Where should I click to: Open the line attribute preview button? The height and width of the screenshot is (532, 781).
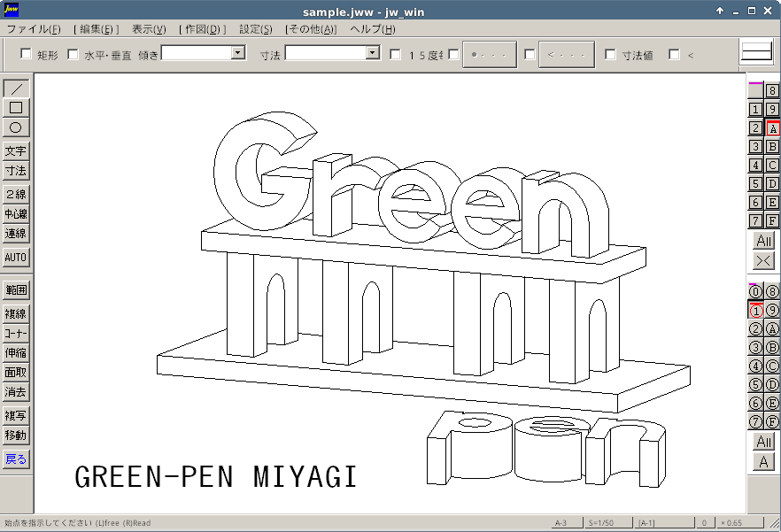click(x=756, y=52)
